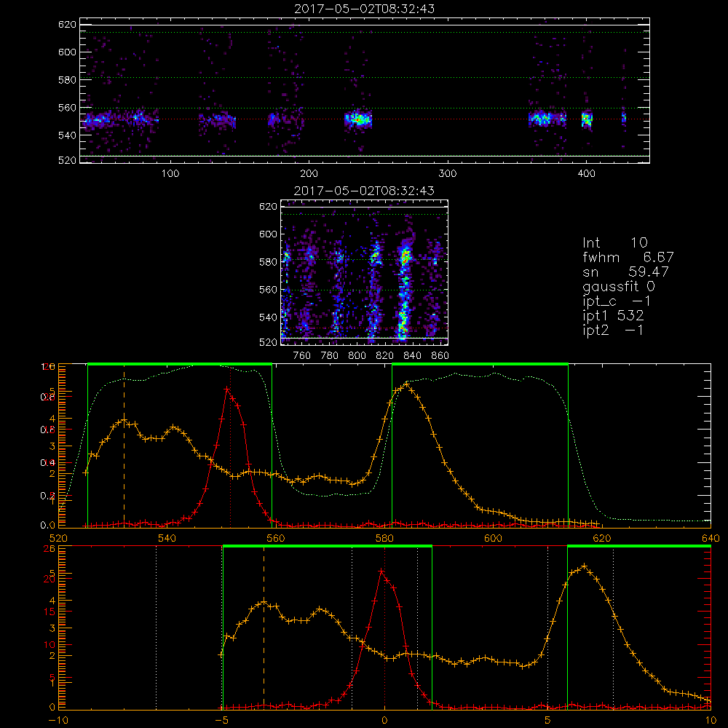Click x-axis label -10 of the bottom plot
The width and height of the screenshot is (728, 728).
[58, 720]
